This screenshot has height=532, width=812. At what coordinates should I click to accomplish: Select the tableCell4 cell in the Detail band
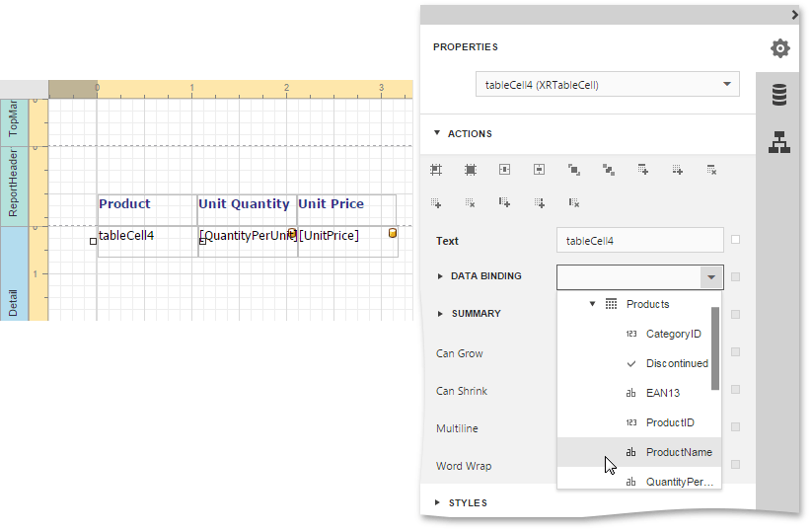coord(148,242)
